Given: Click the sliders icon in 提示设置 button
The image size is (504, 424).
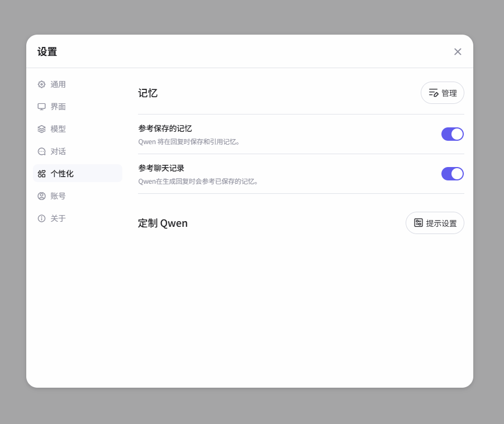Looking at the screenshot, I should click(418, 223).
